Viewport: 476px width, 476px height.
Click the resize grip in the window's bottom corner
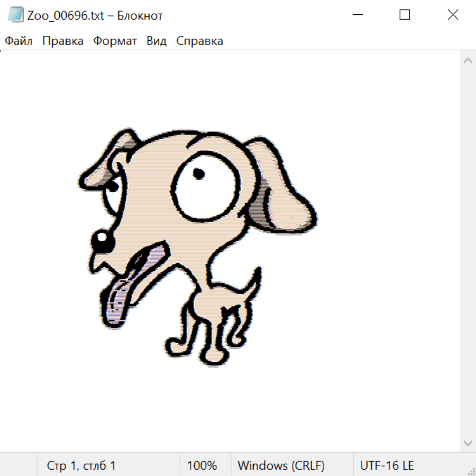(x=471, y=471)
